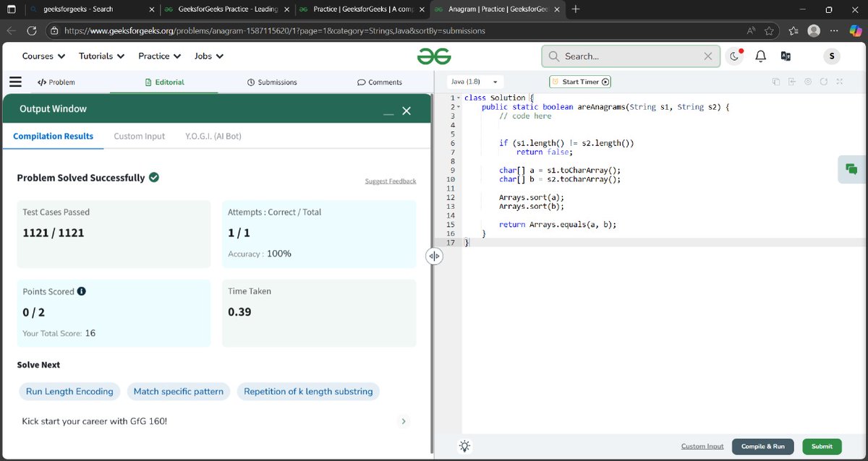Switch to the Submissions tab

(x=272, y=82)
